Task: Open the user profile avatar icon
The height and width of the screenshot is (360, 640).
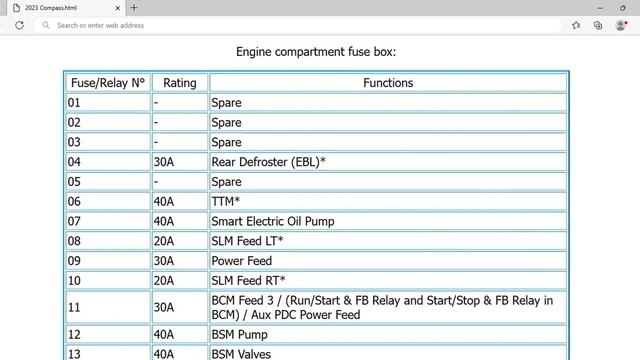Action: pos(621,25)
